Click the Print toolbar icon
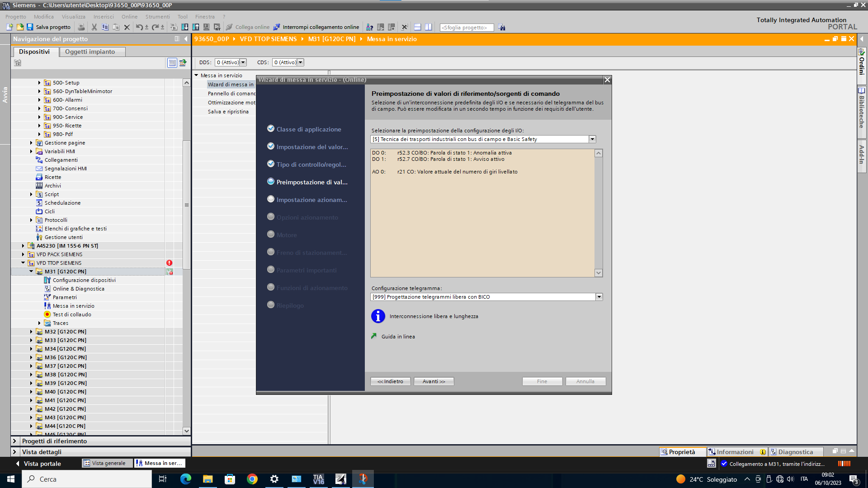The width and height of the screenshot is (868, 488). pos(81,27)
